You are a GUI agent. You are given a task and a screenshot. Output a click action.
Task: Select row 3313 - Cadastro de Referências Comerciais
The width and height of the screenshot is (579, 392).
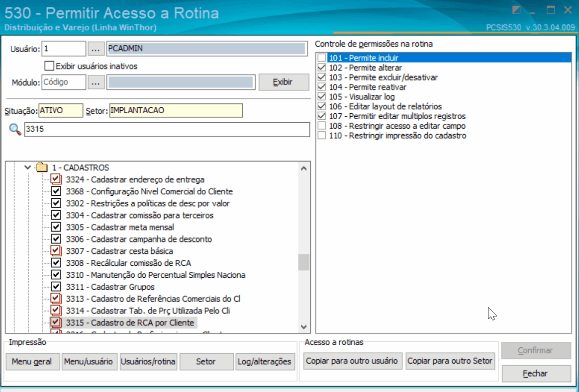point(153,299)
